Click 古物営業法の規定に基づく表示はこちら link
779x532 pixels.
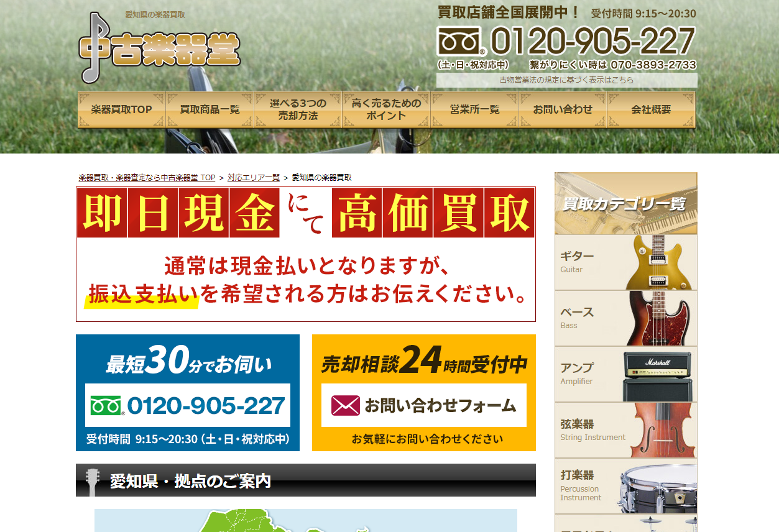(x=567, y=80)
